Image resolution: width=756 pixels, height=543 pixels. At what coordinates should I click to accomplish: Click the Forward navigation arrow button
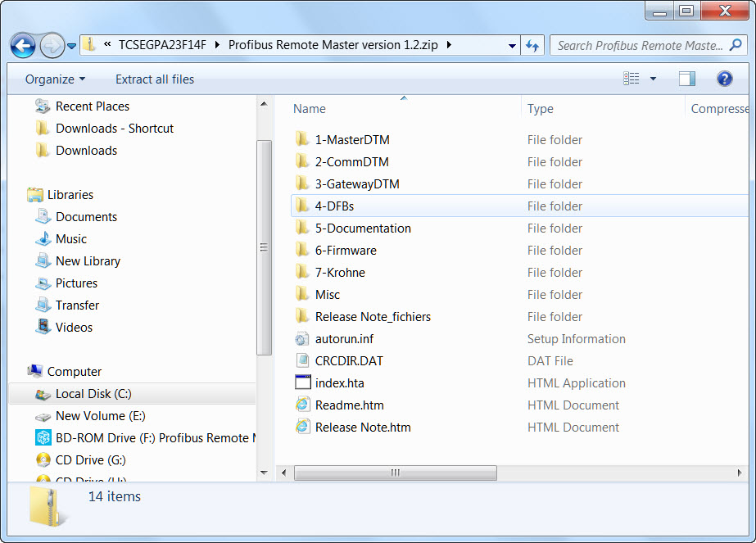pos(52,46)
